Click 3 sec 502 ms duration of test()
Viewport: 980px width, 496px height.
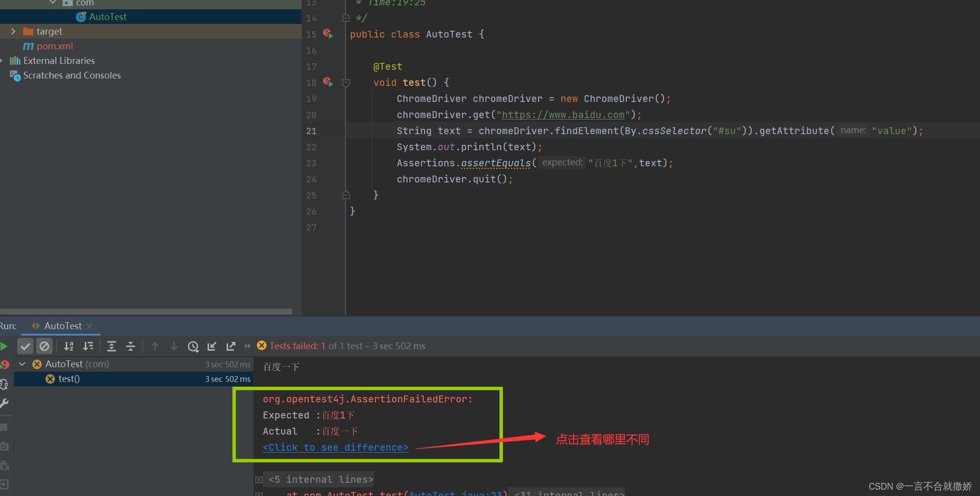228,379
